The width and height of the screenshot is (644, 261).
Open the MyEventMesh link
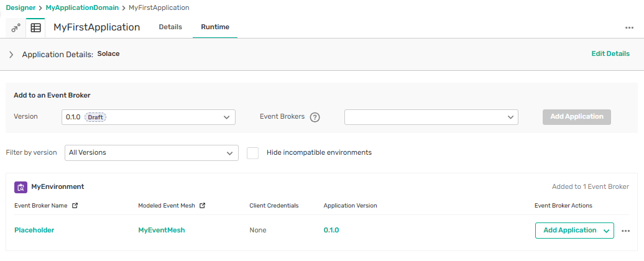tap(161, 230)
